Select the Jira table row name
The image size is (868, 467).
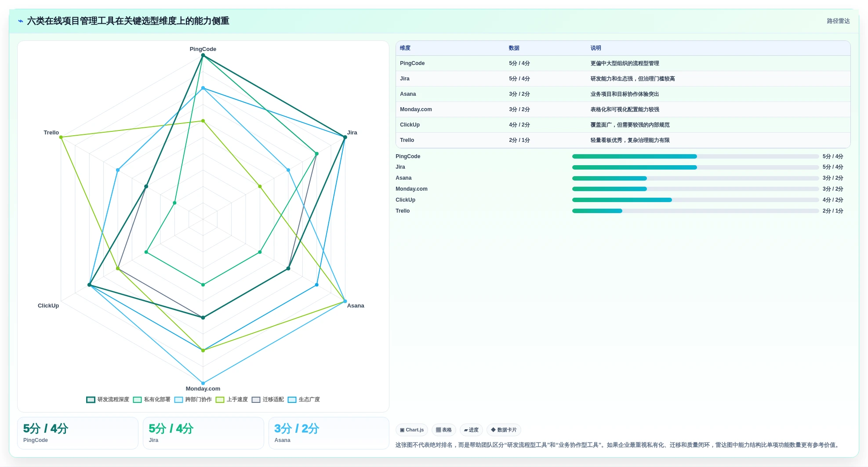(405, 79)
